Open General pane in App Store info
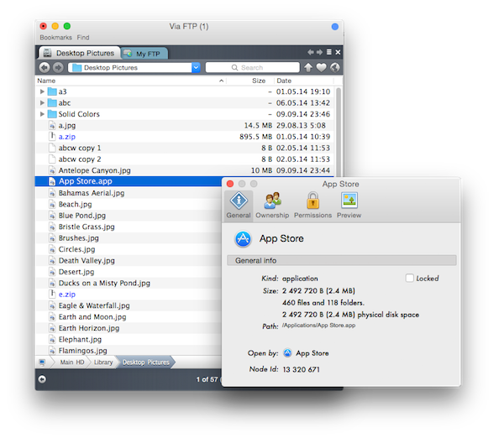This screenshot has width=504, height=438. (239, 206)
